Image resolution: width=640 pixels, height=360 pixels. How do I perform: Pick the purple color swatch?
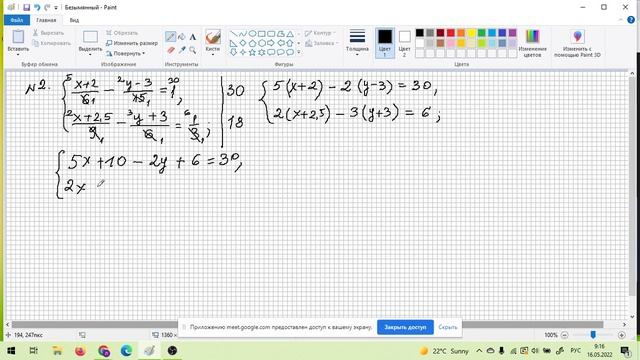pos(513,33)
